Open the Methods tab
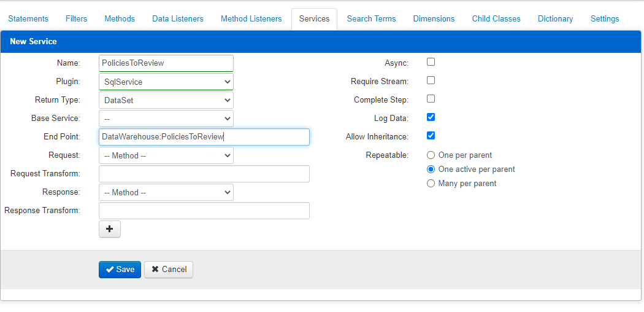The image size is (644, 312). coord(120,18)
